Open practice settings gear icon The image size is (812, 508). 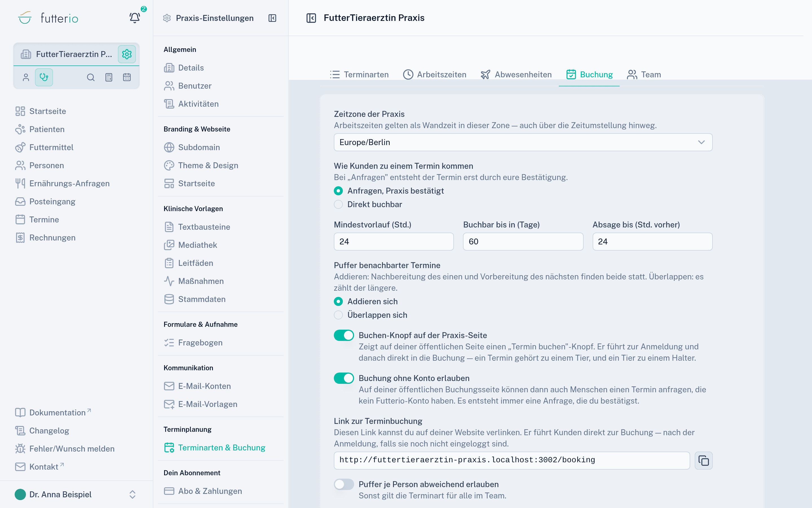(x=127, y=54)
